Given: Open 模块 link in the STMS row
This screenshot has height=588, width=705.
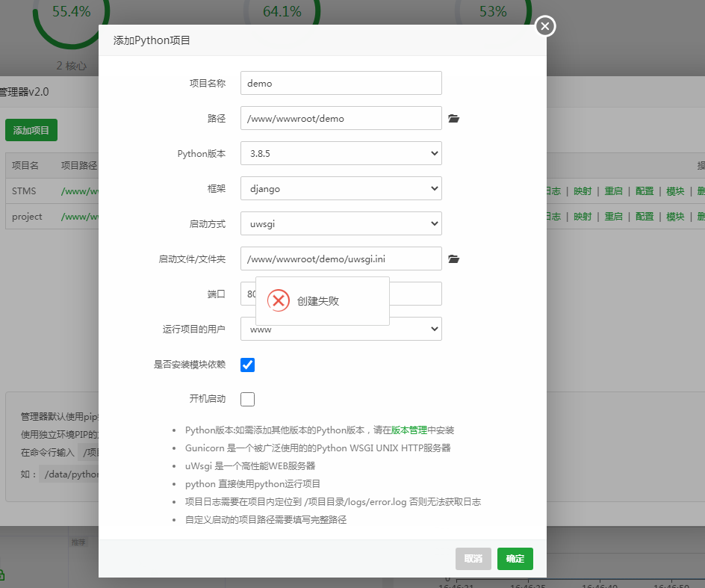Looking at the screenshot, I should [x=675, y=191].
